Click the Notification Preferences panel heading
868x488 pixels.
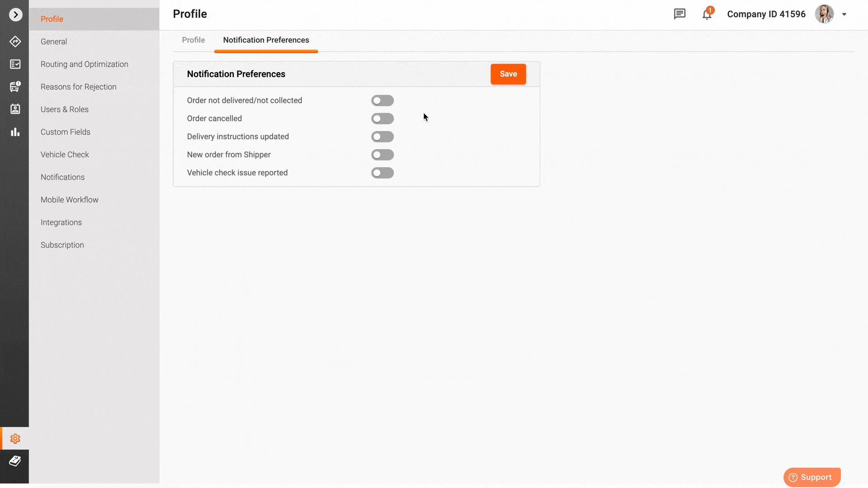(x=236, y=74)
